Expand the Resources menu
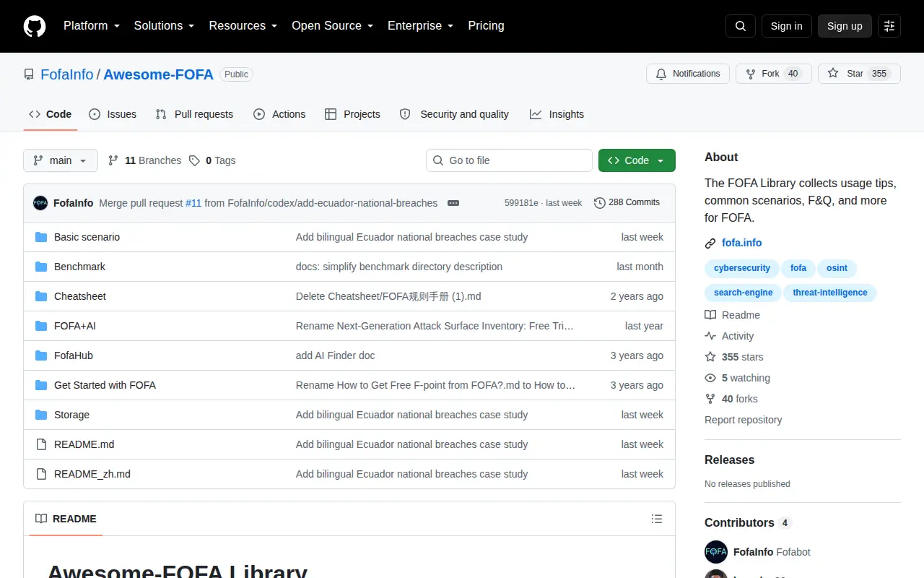The image size is (924, 578). 243,25
